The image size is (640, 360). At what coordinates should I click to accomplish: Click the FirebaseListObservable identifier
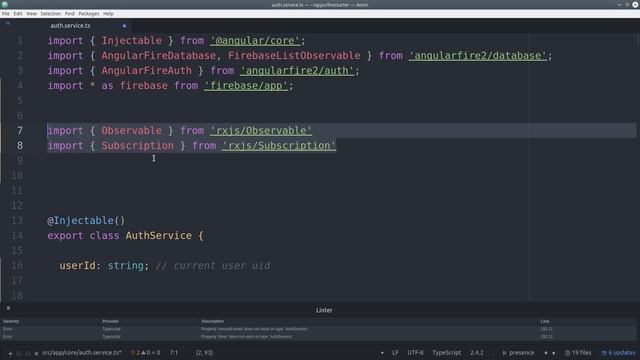tap(294, 56)
